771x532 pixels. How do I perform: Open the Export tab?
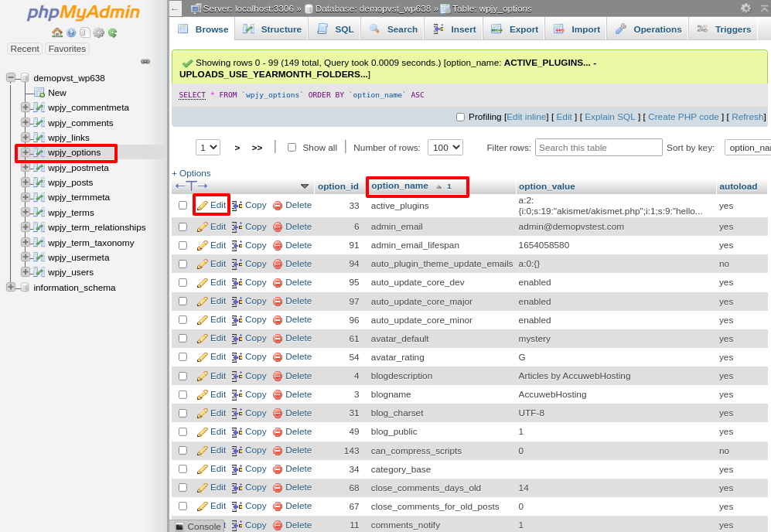point(514,29)
